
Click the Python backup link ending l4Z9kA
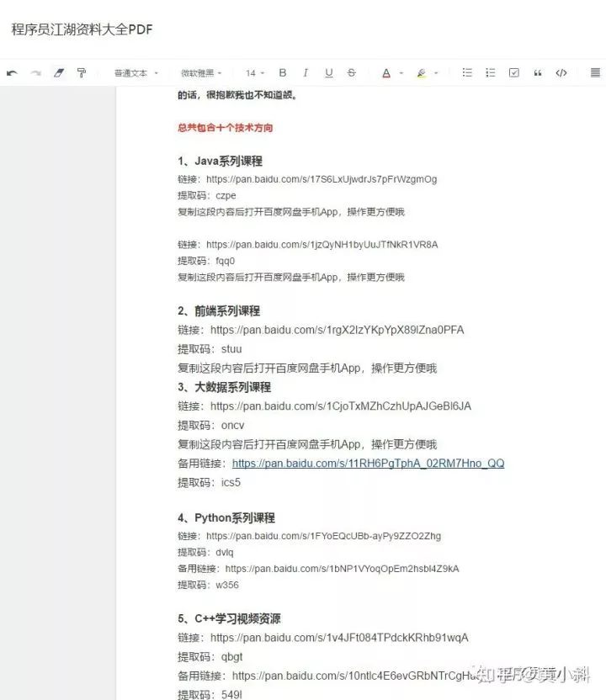click(342, 569)
